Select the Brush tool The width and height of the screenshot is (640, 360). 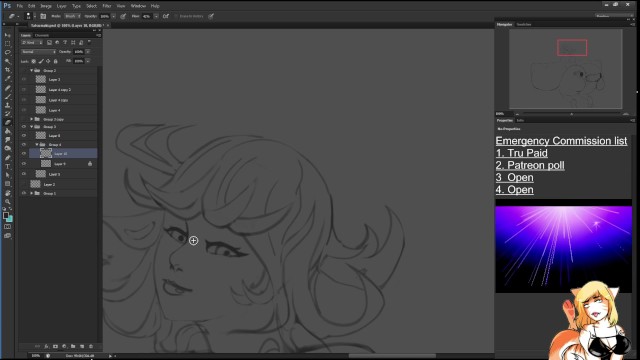(x=7, y=96)
